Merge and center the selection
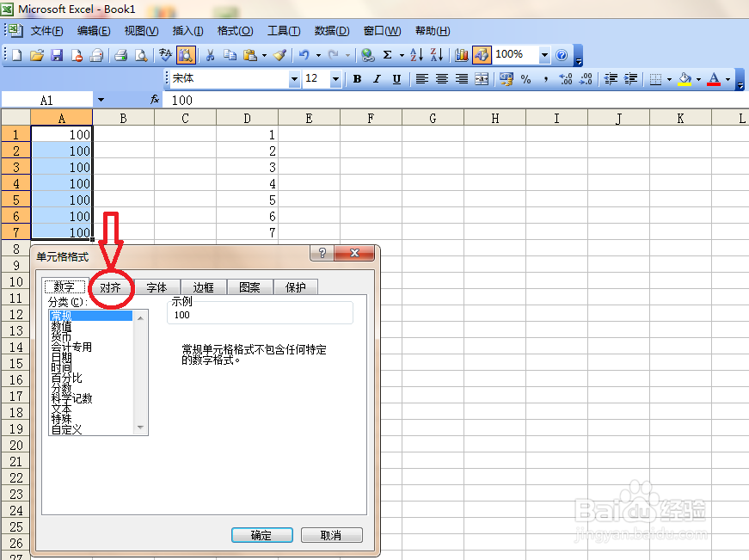Viewport: 749px width, 560px height. pos(480,78)
